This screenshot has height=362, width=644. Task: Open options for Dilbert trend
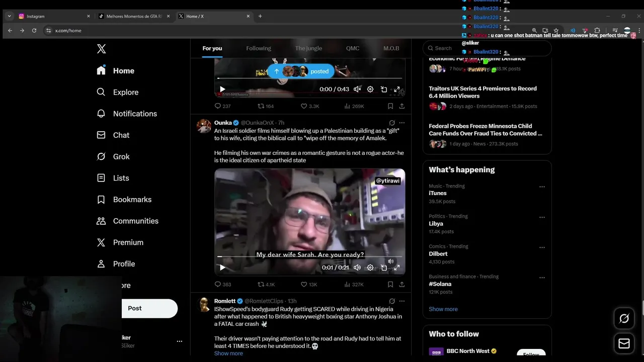coord(542,247)
